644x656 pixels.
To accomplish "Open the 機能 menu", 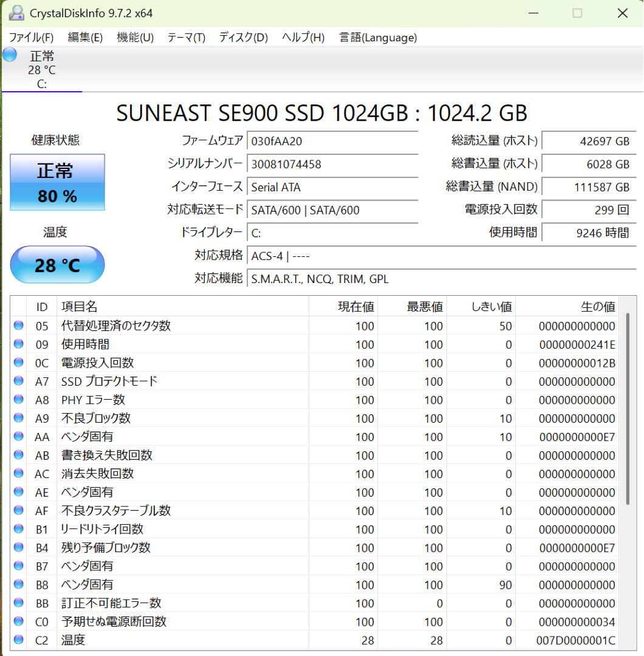I will tap(134, 37).
